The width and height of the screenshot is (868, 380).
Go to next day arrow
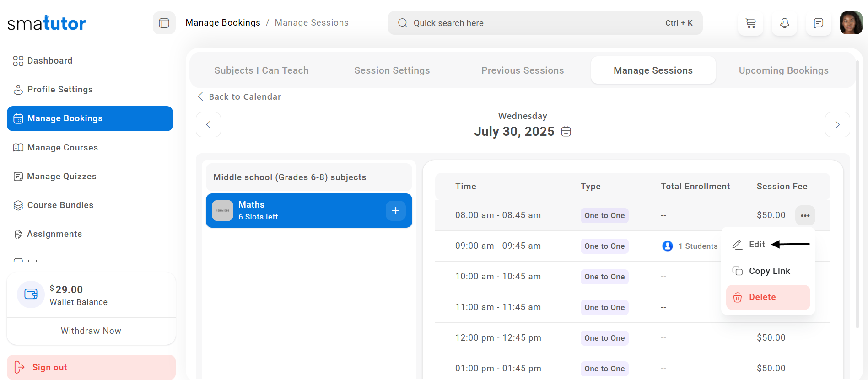[837, 125]
